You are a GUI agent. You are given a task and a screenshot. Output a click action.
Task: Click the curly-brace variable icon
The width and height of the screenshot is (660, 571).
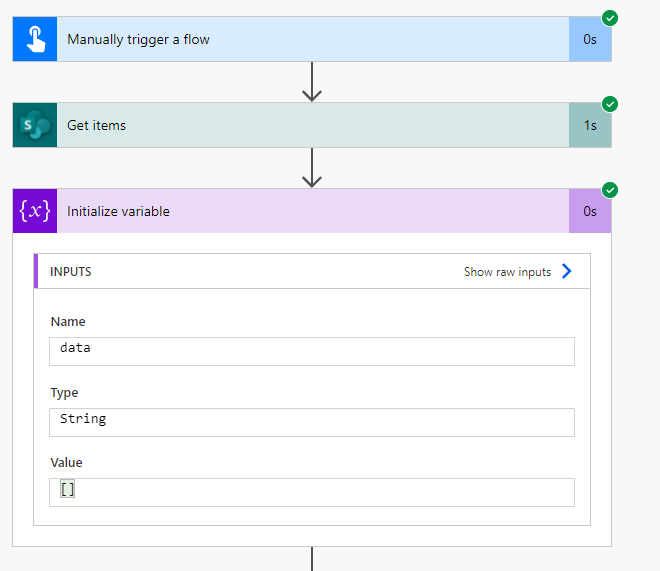click(x=35, y=211)
